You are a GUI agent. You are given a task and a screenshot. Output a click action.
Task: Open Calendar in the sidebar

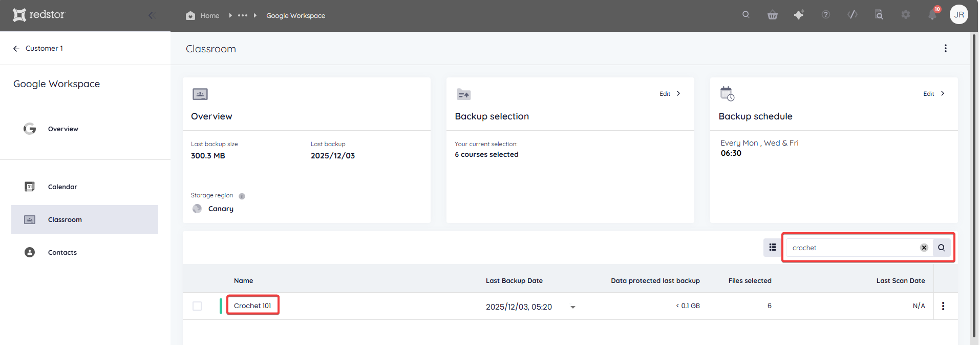click(x=62, y=187)
